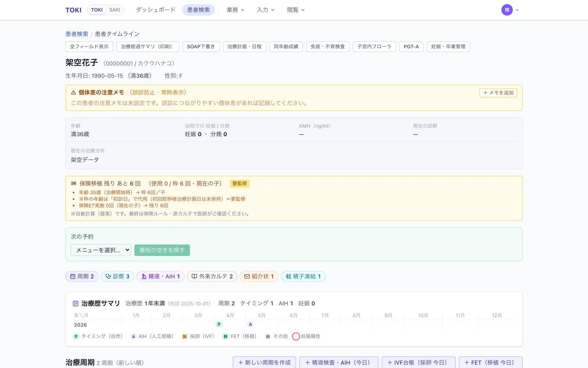
Task: Open the メニューを選択 combo box
Action: point(101,250)
